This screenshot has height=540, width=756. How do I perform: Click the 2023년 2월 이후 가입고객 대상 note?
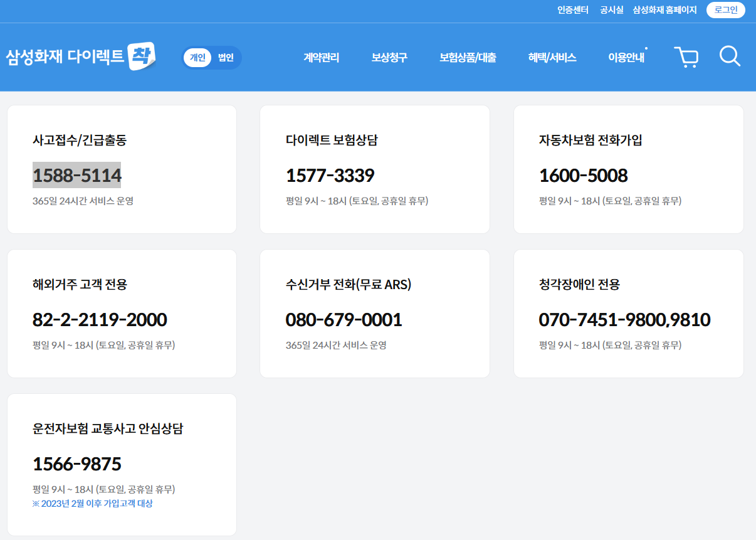coord(93,504)
